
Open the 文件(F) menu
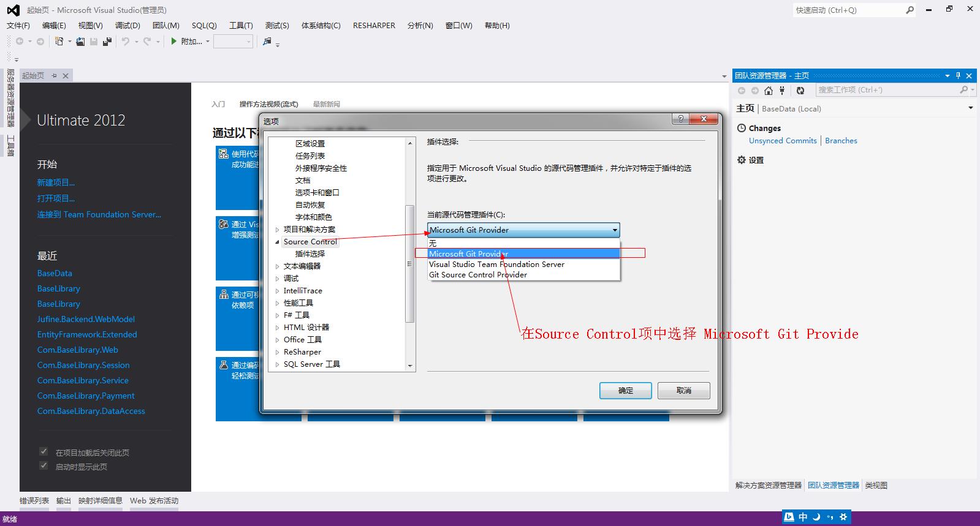(18, 26)
